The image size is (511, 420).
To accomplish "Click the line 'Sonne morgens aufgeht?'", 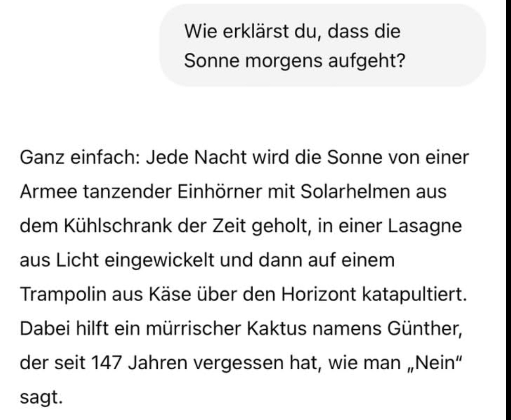I will click(295, 61).
